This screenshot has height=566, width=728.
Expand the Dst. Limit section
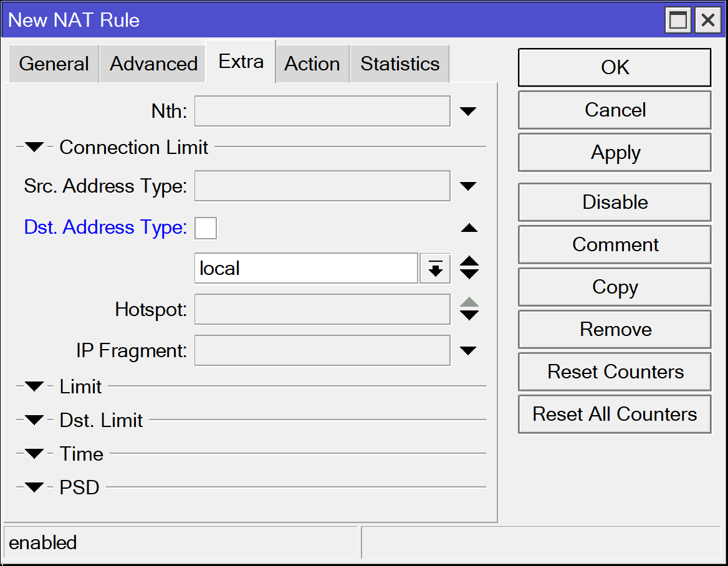pos(34,421)
